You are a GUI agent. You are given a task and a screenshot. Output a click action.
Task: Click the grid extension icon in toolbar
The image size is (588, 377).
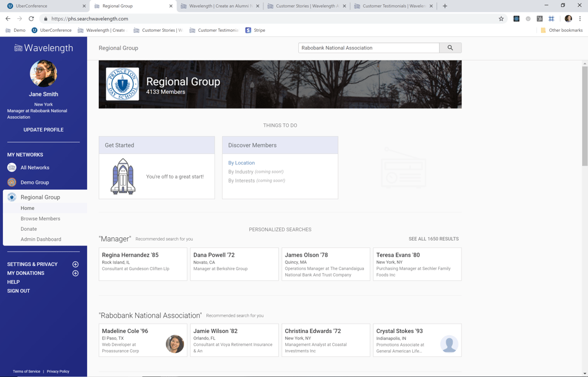[552, 19]
